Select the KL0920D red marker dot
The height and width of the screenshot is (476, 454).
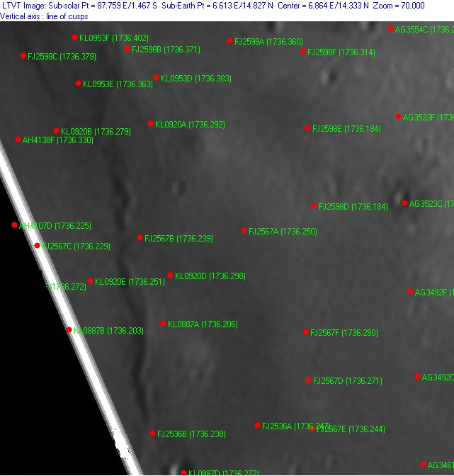coord(171,276)
